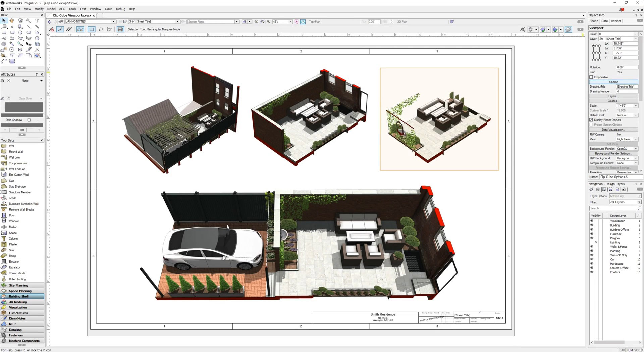Enable the Crop Visible checkbox
The height and width of the screenshot is (352, 644).
(591, 77)
